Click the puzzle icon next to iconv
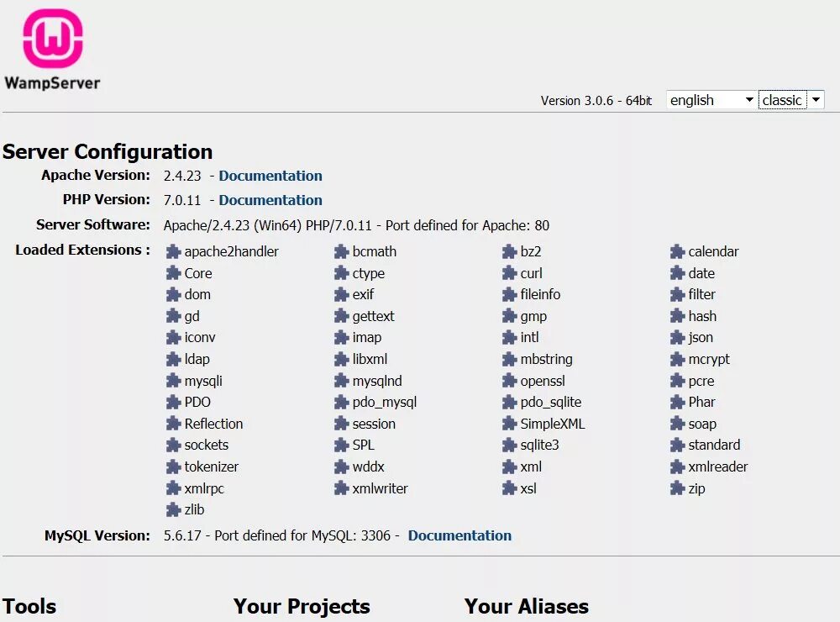The image size is (840, 622). [173, 338]
